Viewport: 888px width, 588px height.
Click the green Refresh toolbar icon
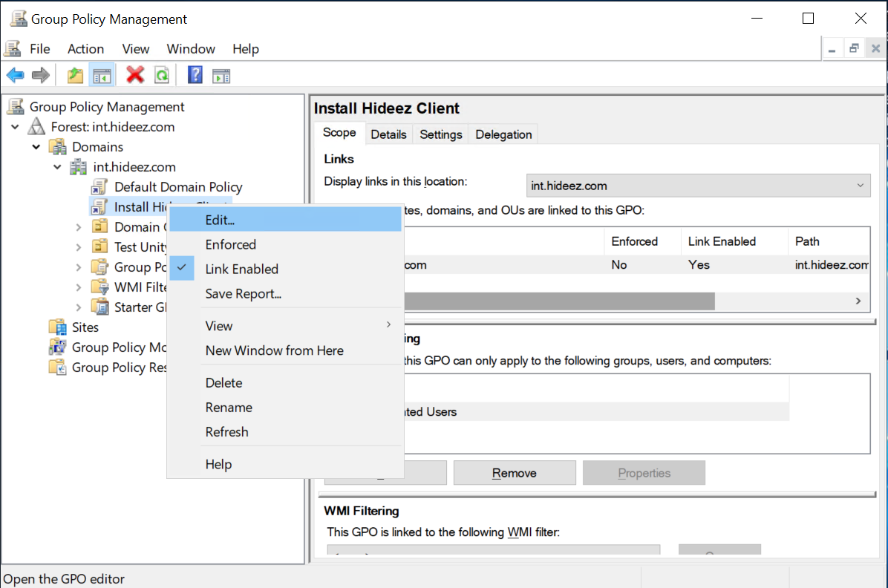click(x=162, y=75)
